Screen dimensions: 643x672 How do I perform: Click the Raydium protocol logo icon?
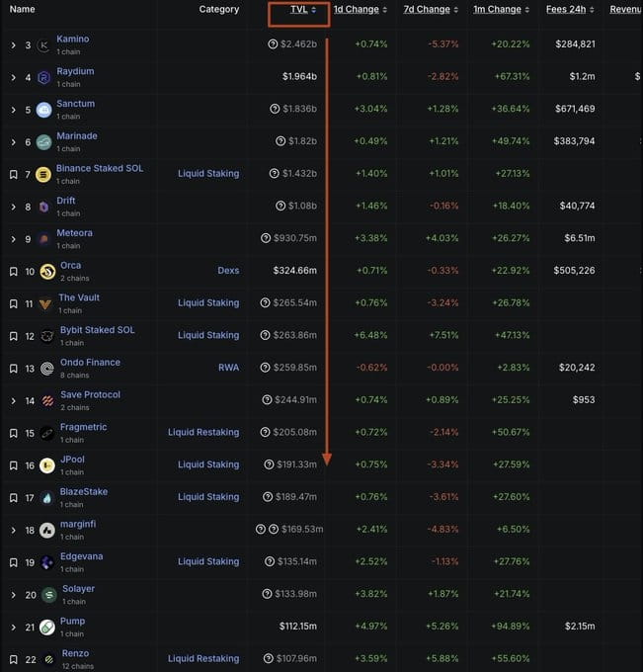click(x=43, y=77)
